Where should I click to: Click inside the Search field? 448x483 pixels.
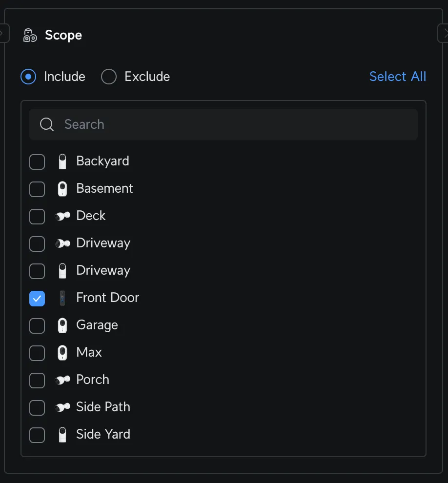coord(195,124)
